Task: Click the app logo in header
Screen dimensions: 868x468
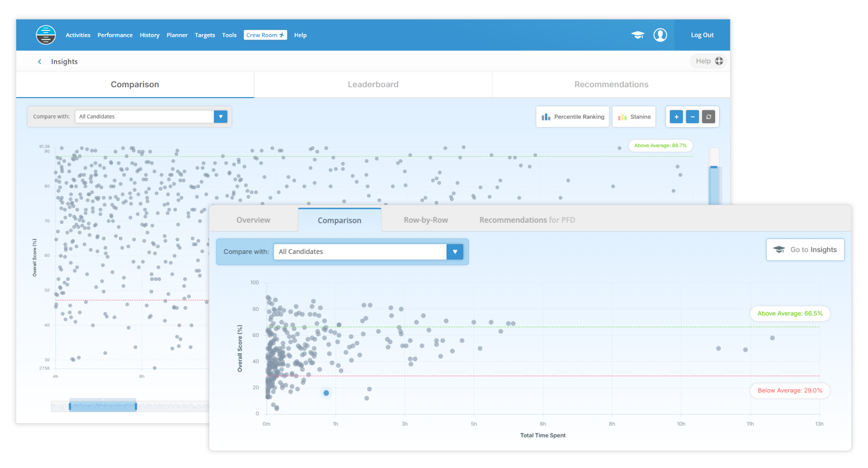Action: [x=46, y=35]
